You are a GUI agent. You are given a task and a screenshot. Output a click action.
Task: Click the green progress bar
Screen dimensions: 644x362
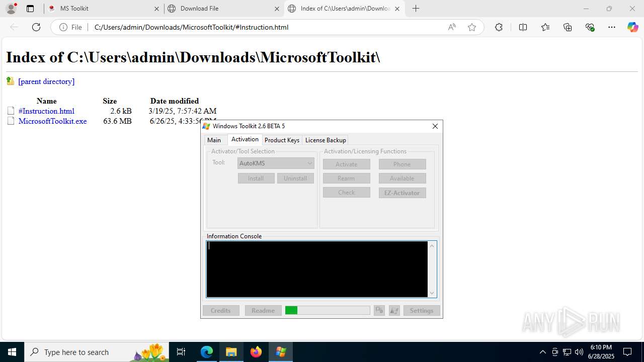point(328,311)
